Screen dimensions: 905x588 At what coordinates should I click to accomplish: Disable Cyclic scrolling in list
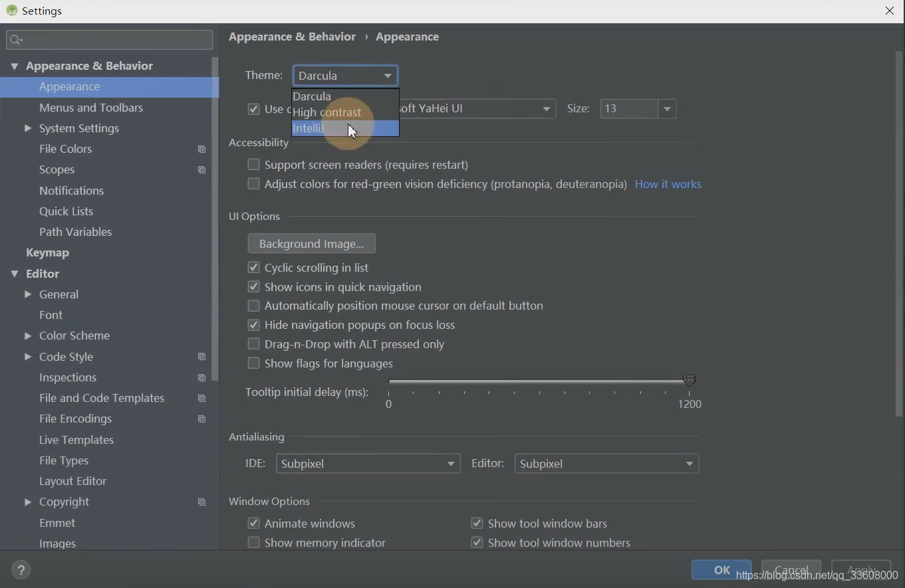click(253, 267)
